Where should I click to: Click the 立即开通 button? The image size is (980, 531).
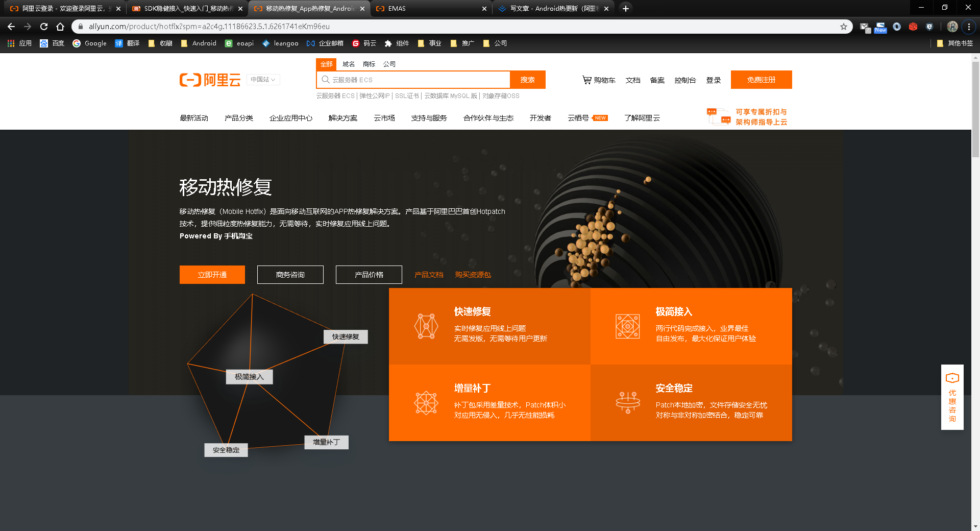click(212, 275)
